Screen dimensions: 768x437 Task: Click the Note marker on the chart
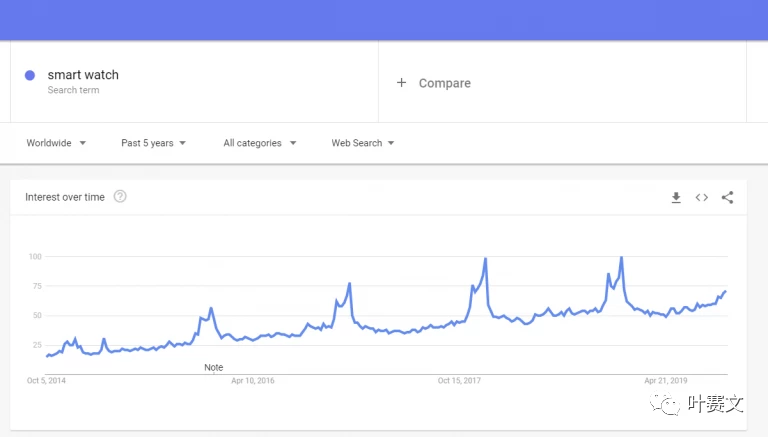[x=213, y=367]
